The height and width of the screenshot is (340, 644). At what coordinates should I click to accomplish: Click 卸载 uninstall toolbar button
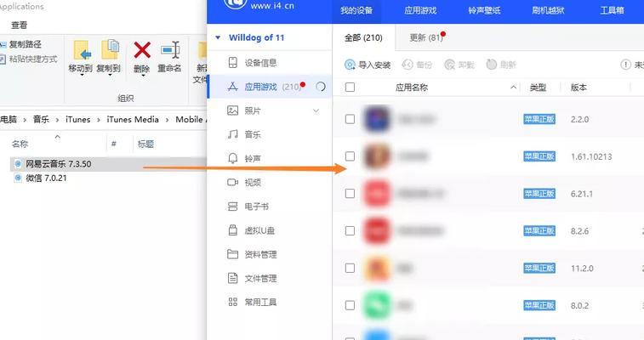point(459,65)
